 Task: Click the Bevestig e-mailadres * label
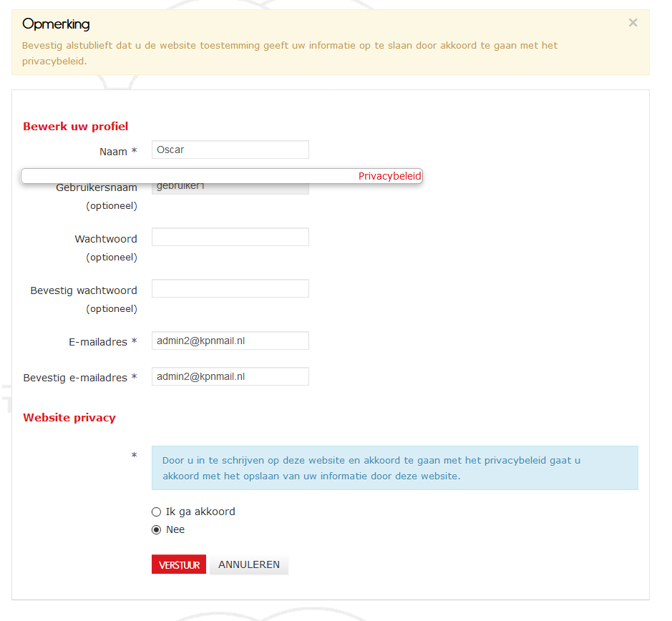click(x=80, y=378)
